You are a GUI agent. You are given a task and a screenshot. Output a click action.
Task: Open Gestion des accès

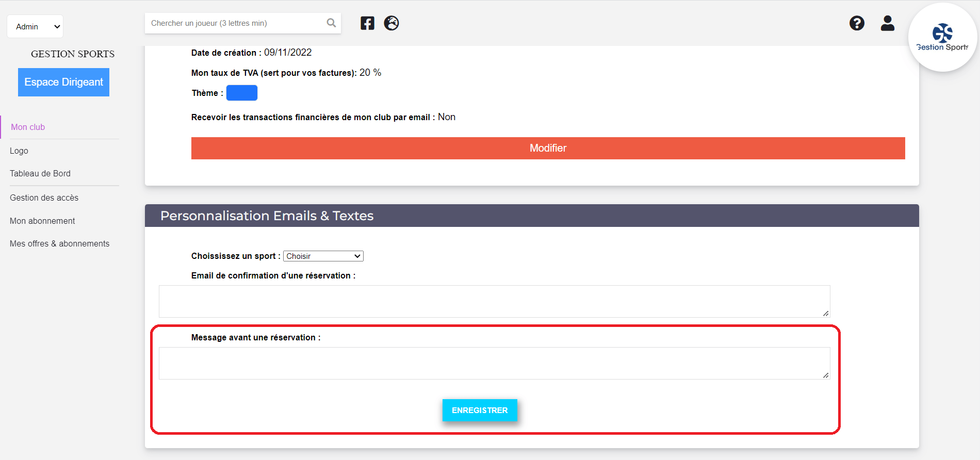(x=44, y=198)
